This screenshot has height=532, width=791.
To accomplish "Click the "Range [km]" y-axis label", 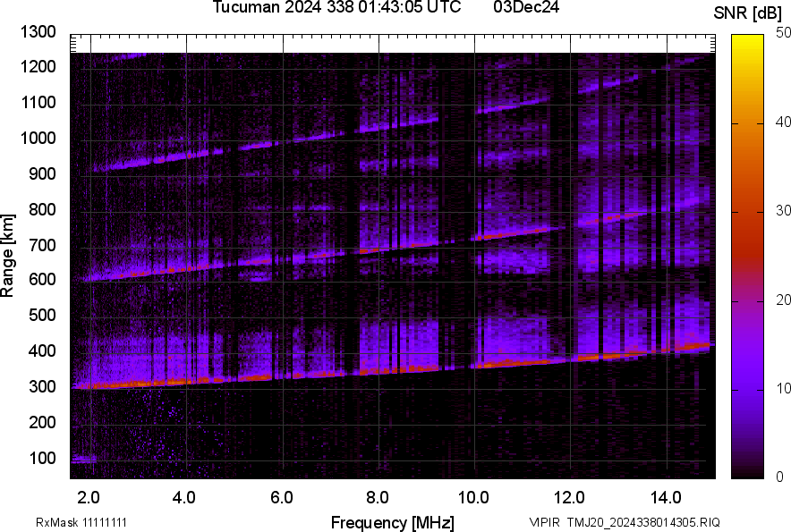I will click(9, 256).
